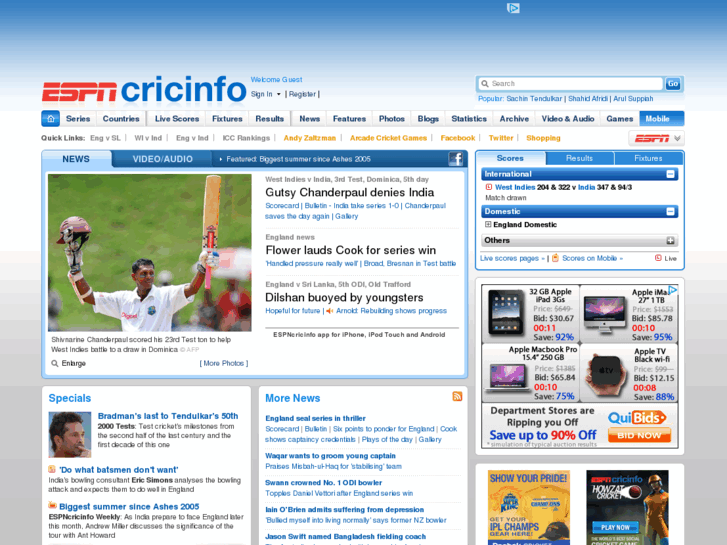Click the live clock icon beside West Indies
The image size is (727, 545).
[489, 187]
